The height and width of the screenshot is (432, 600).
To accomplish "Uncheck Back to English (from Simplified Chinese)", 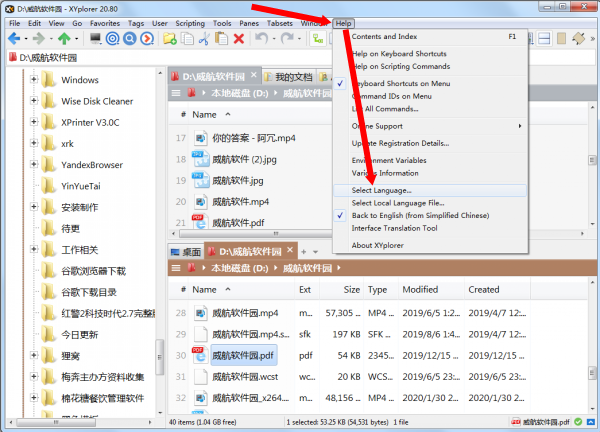I will pos(419,215).
